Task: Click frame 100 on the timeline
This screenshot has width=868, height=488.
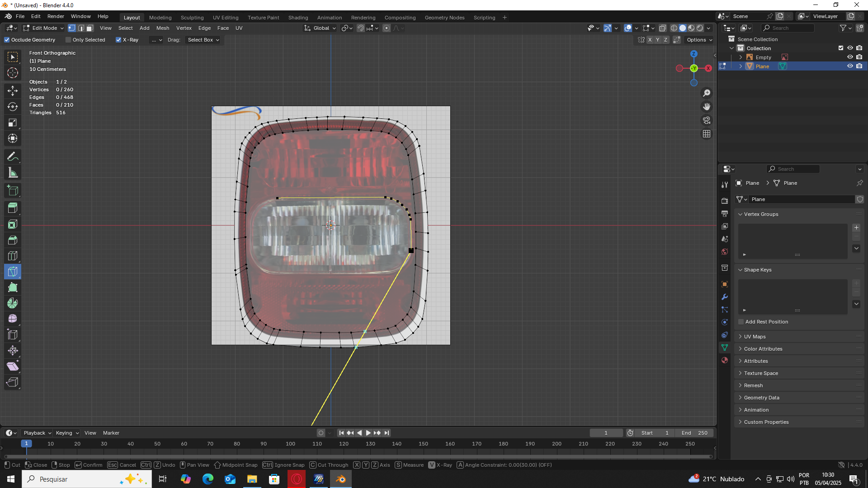Action: click(290, 444)
